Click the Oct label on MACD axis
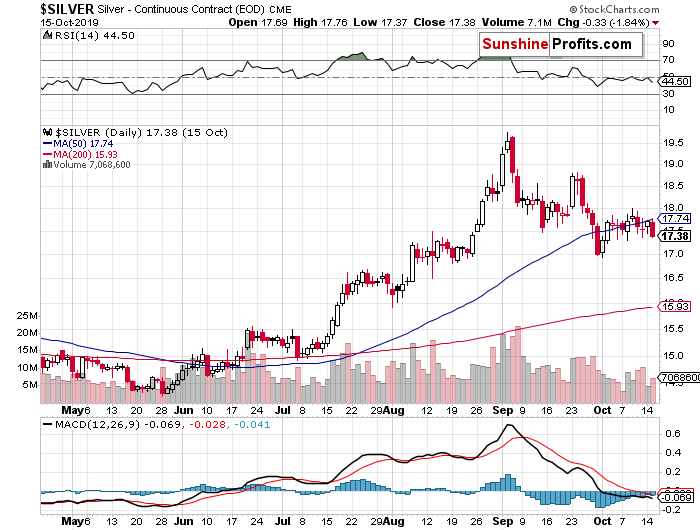 [x=602, y=521]
